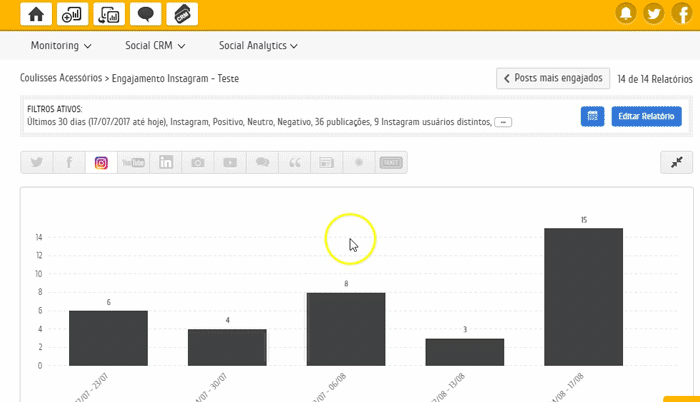
Task: Go to the Home icon
Action: tap(37, 14)
